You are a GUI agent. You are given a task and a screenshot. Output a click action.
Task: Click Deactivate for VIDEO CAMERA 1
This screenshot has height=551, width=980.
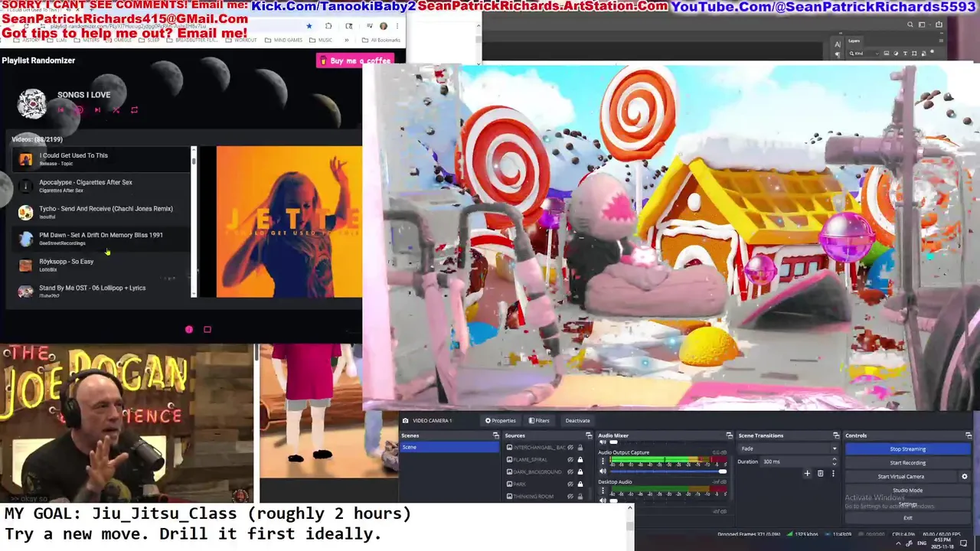tap(577, 420)
